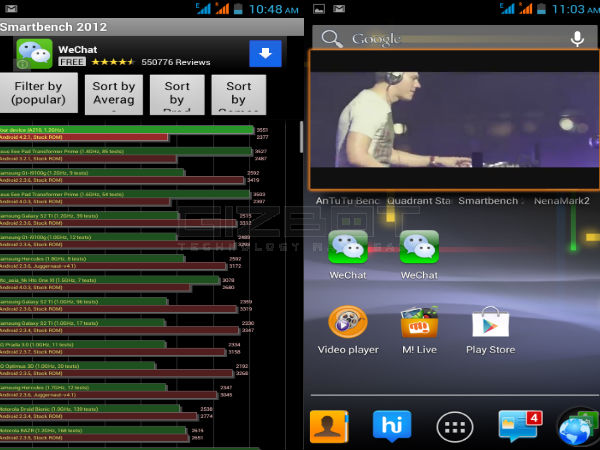
Task: Open Messaging with the 4 badge
Action: click(x=518, y=426)
